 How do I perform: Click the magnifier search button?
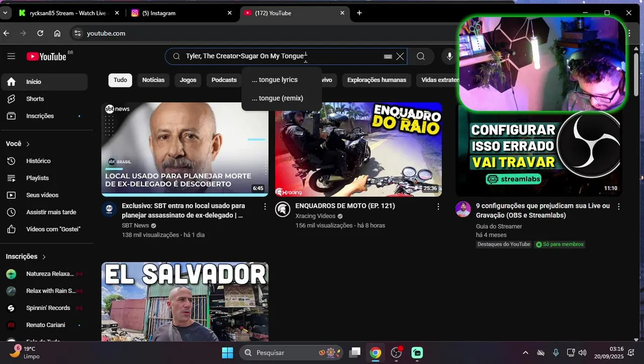coord(421,56)
